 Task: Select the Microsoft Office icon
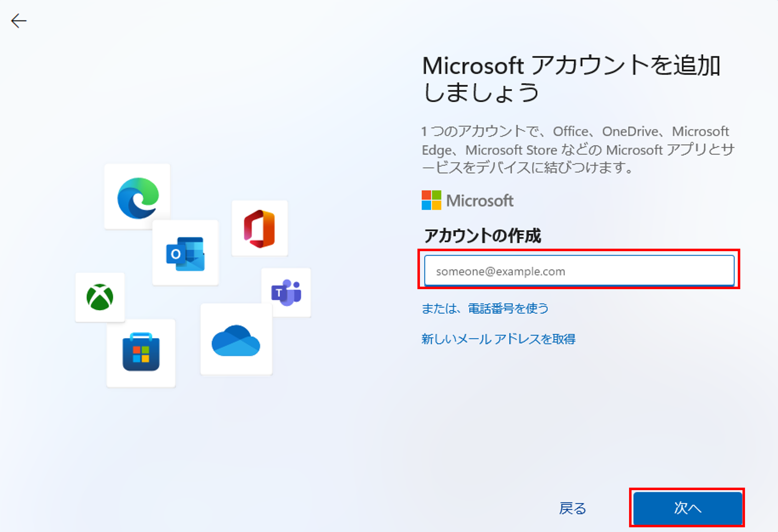259,228
